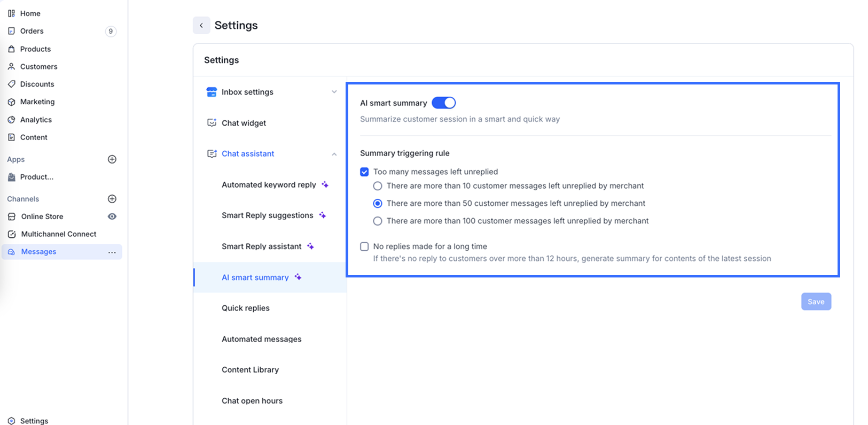Click the plus icon next to Apps
Image resolution: width=868 pixels, height=425 pixels.
click(112, 159)
